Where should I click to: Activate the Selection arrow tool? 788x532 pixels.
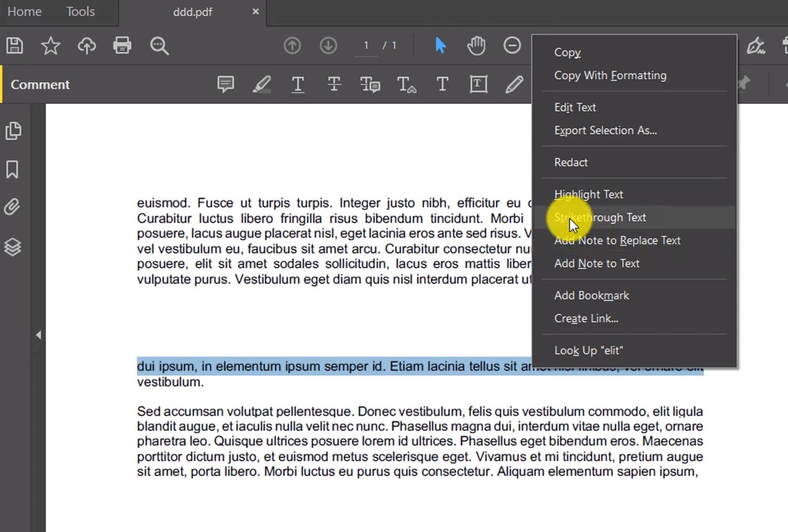tap(440, 45)
